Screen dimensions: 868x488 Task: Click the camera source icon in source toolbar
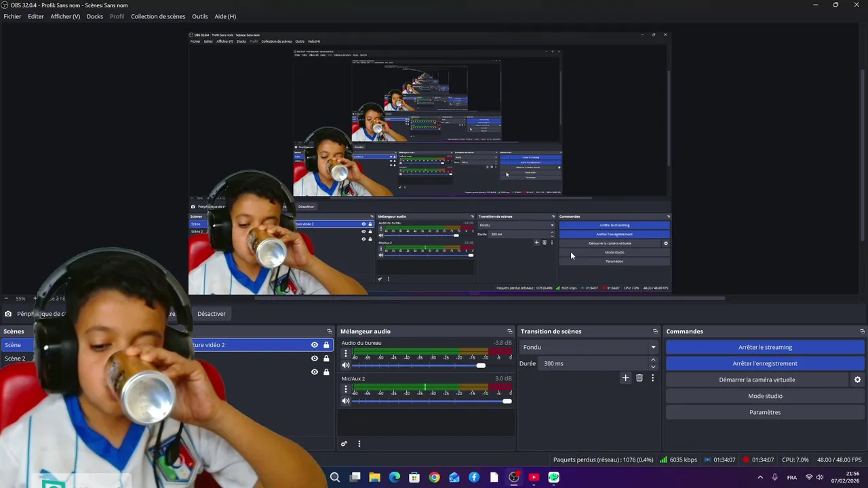click(x=8, y=314)
